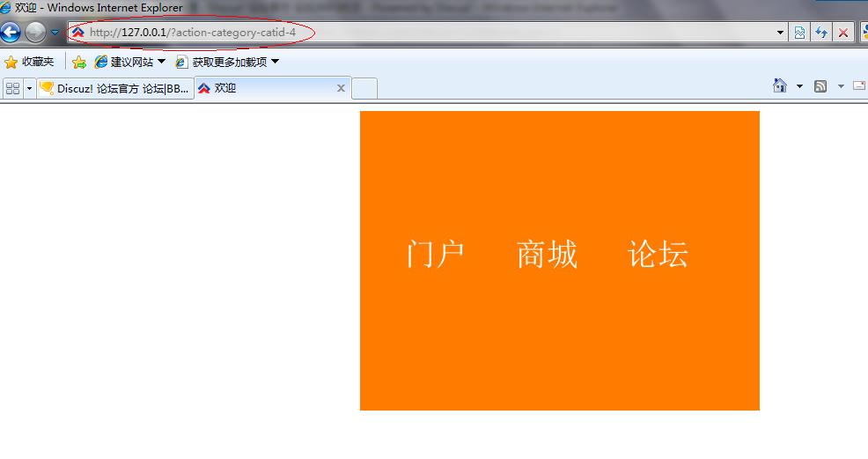This screenshot has height=459, width=868.
Task: Go back with the browser Back arrow
Action: pyautogui.click(x=10, y=32)
